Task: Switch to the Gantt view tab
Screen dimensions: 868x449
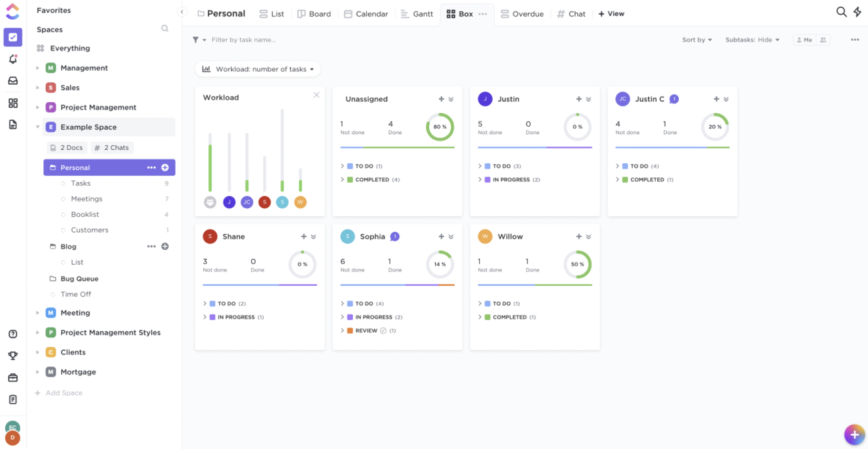Action: coord(417,14)
